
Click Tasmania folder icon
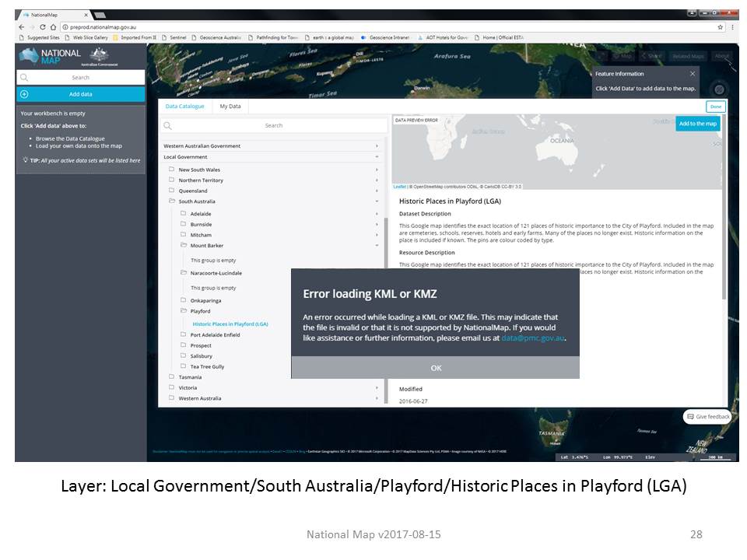point(171,376)
